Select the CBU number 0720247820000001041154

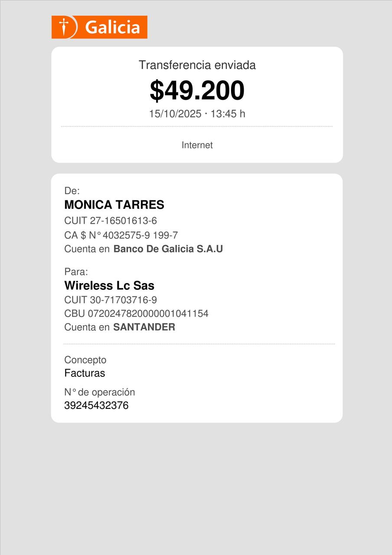[136, 313]
